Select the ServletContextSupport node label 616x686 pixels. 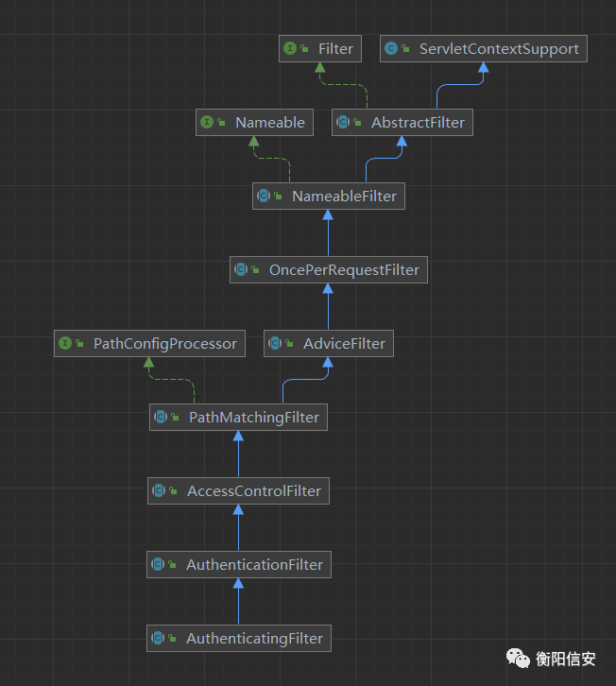click(498, 49)
